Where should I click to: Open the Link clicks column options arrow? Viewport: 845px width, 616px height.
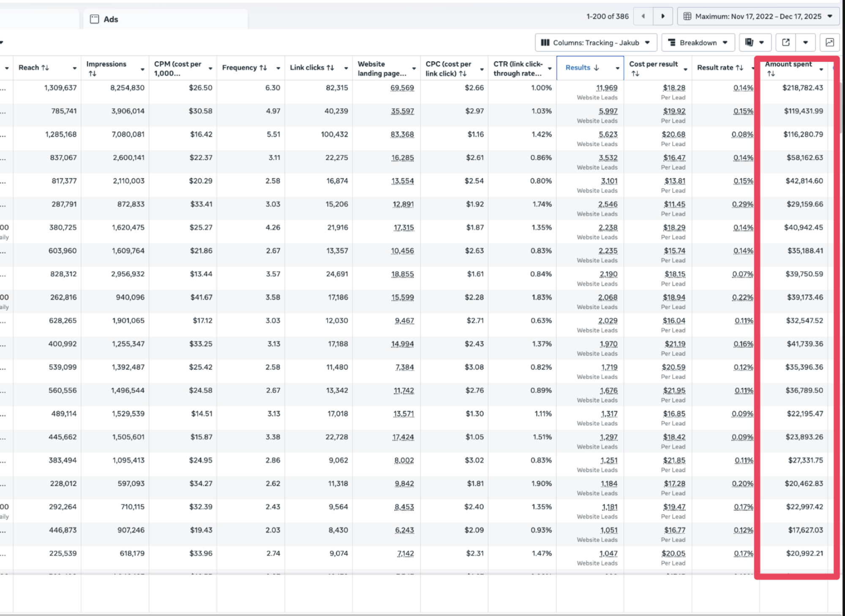click(x=346, y=68)
